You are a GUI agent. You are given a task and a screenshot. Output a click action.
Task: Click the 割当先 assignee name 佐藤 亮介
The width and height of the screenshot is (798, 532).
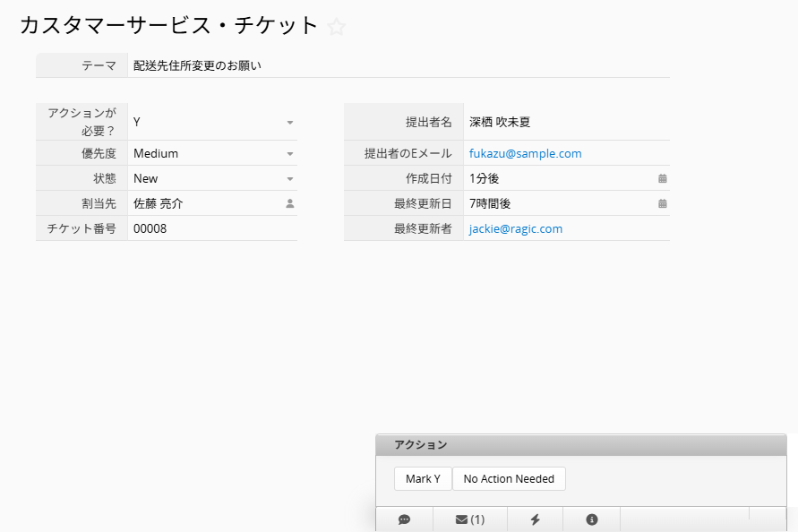[159, 203]
